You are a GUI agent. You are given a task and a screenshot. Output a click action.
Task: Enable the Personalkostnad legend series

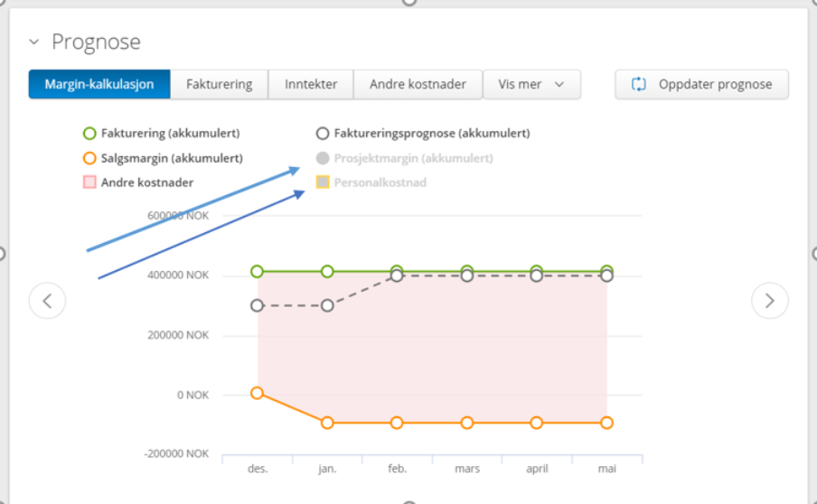(x=371, y=182)
